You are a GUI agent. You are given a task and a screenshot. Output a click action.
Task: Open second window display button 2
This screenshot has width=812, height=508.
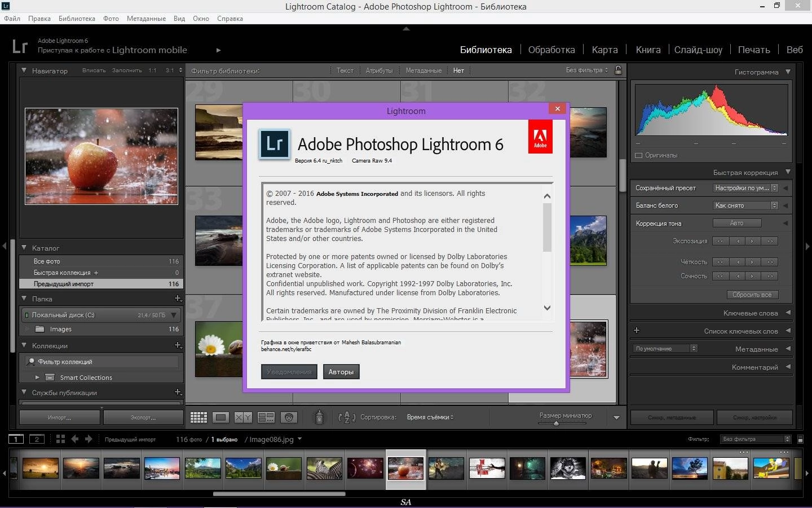pyautogui.click(x=37, y=439)
